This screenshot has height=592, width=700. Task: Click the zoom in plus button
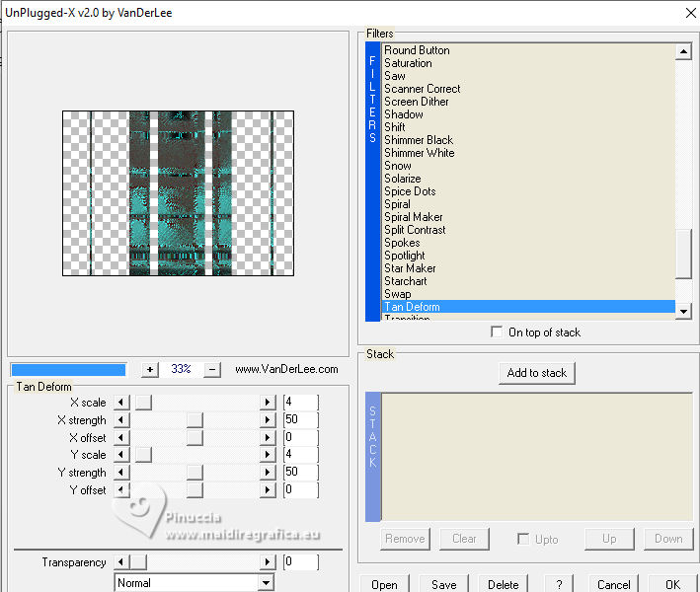(150, 369)
